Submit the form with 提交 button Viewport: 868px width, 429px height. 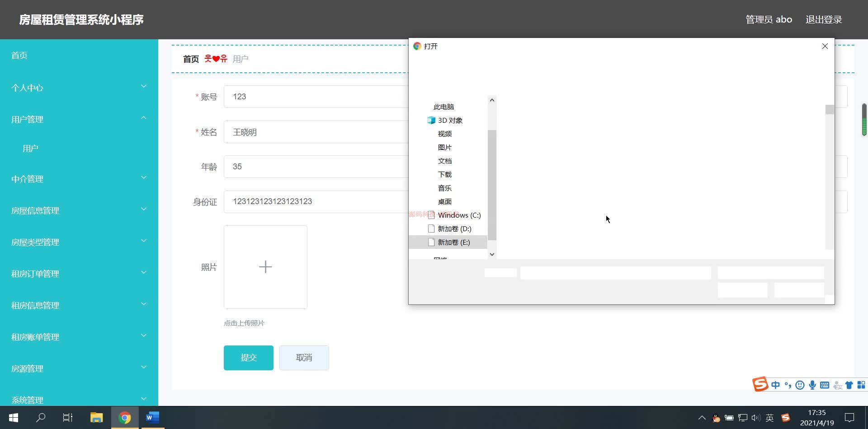[x=249, y=358]
